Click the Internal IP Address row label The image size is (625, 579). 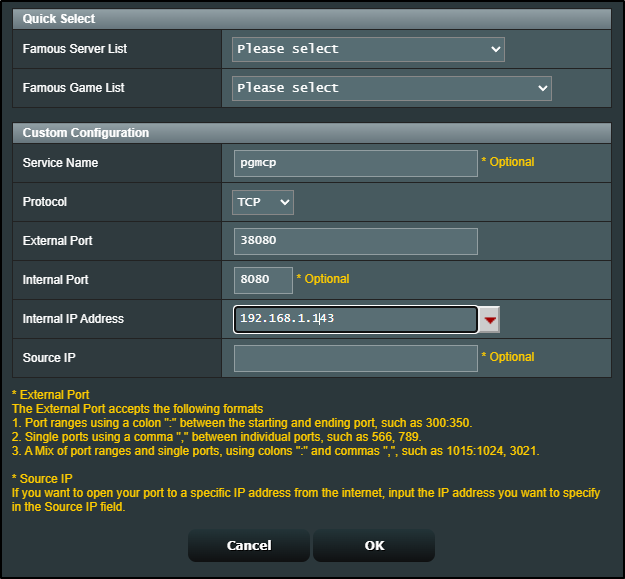coord(73,319)
